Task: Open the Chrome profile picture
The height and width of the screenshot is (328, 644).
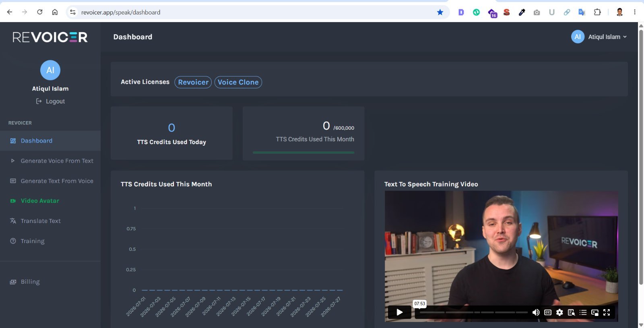Action: coord(620,12)
